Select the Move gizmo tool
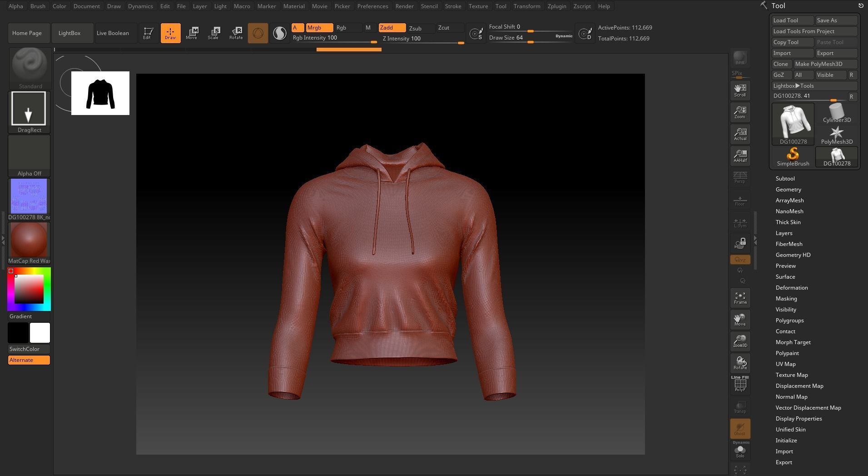Screen dimensions: 868x476 pos(192,33)
